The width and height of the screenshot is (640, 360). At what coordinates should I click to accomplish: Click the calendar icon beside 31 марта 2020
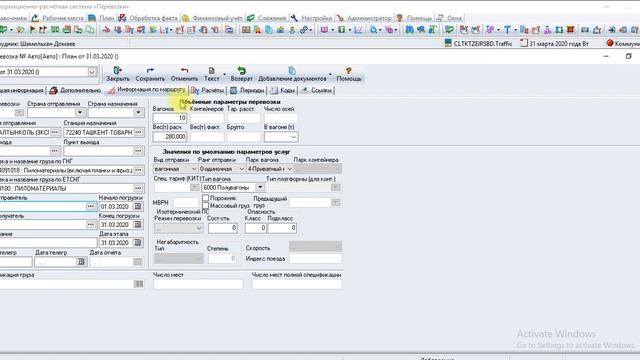coord(524,43)
